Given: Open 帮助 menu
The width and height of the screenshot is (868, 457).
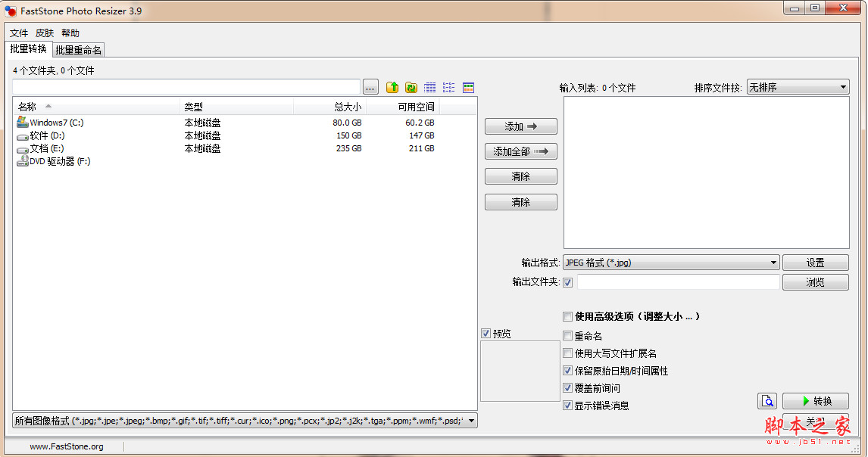Looking at the screenshot, I should [x=70, y=33].
